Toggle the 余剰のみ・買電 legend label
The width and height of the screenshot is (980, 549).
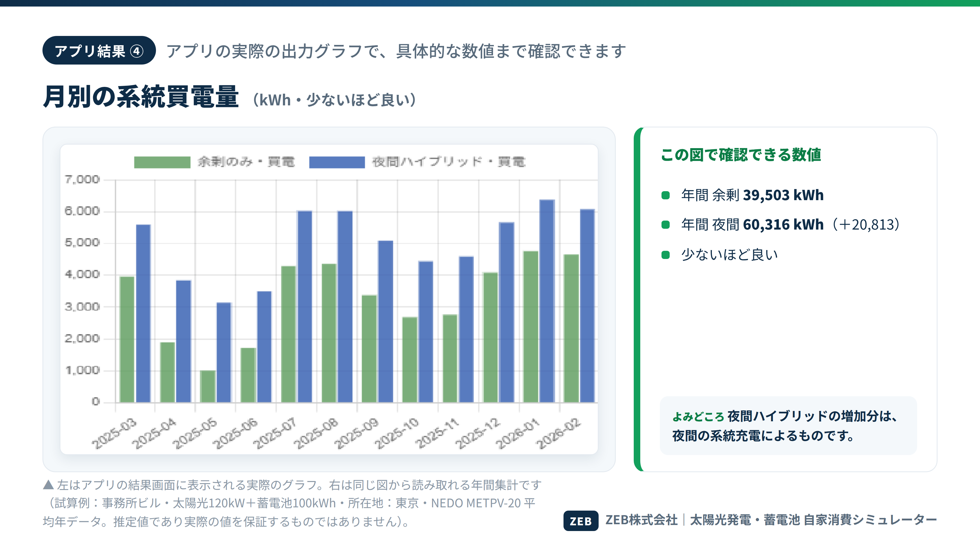pos(246,162)
